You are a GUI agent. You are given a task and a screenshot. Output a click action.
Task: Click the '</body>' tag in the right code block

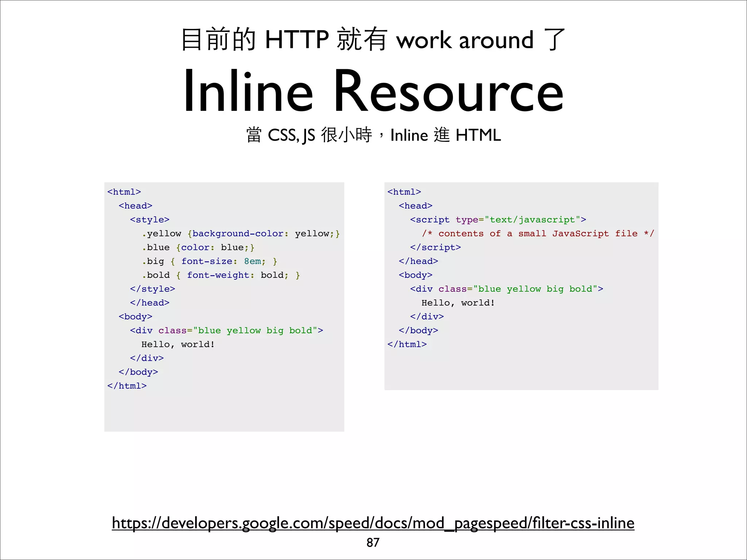point(418,331)
